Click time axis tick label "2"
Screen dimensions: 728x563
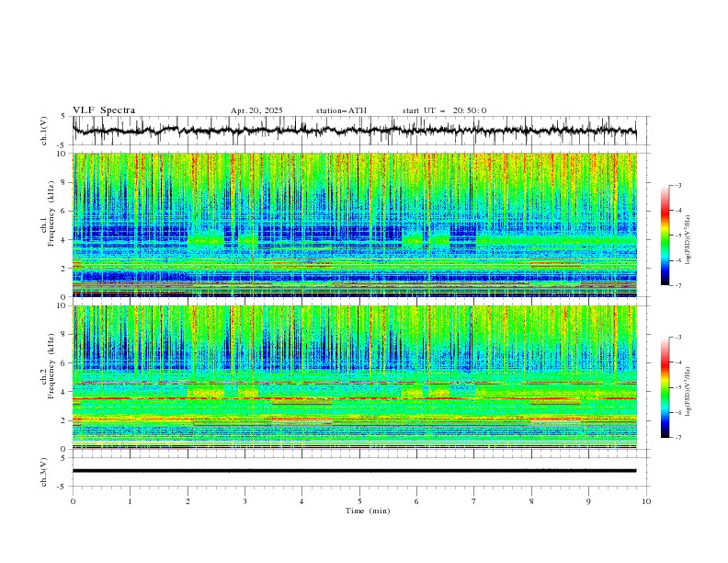[x=188, y=501]
